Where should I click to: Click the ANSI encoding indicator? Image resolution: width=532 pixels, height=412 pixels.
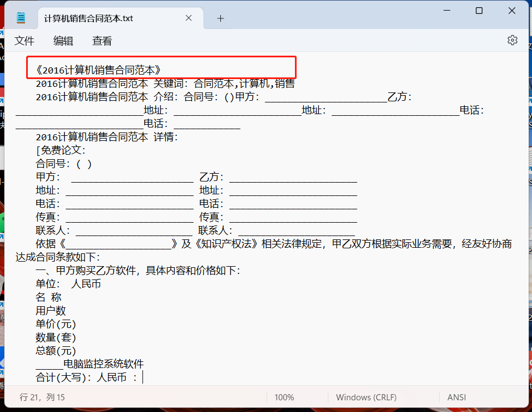pos(456,397)
